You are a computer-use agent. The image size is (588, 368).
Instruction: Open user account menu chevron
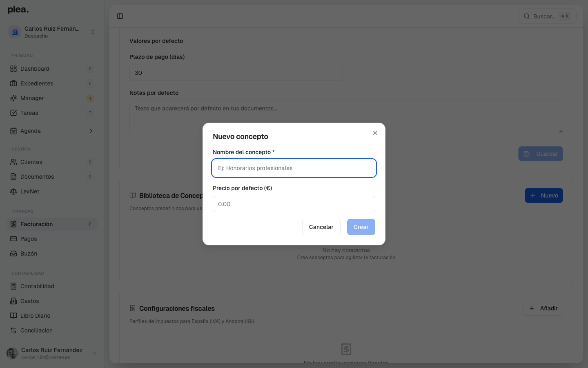[94, 353]
